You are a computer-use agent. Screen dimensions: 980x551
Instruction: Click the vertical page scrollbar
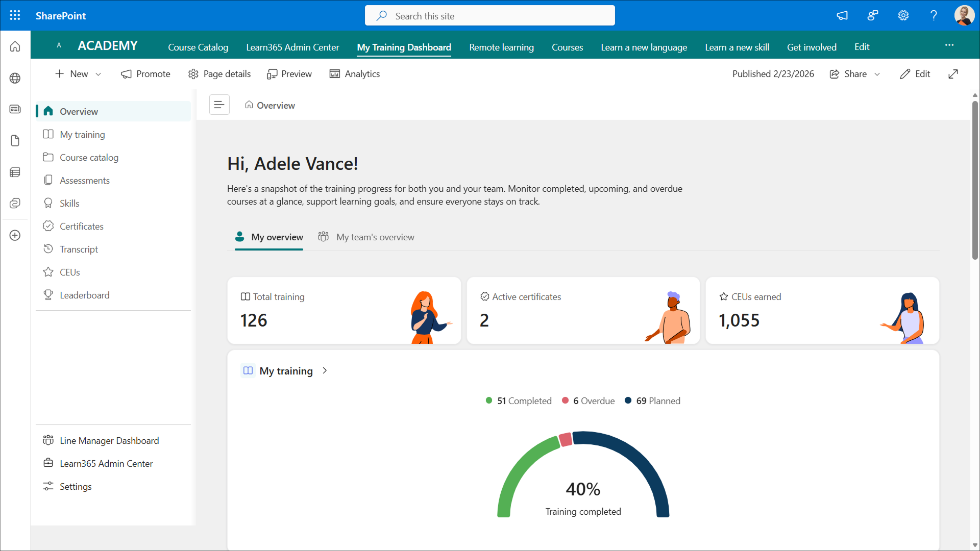(x=975, y=180)
